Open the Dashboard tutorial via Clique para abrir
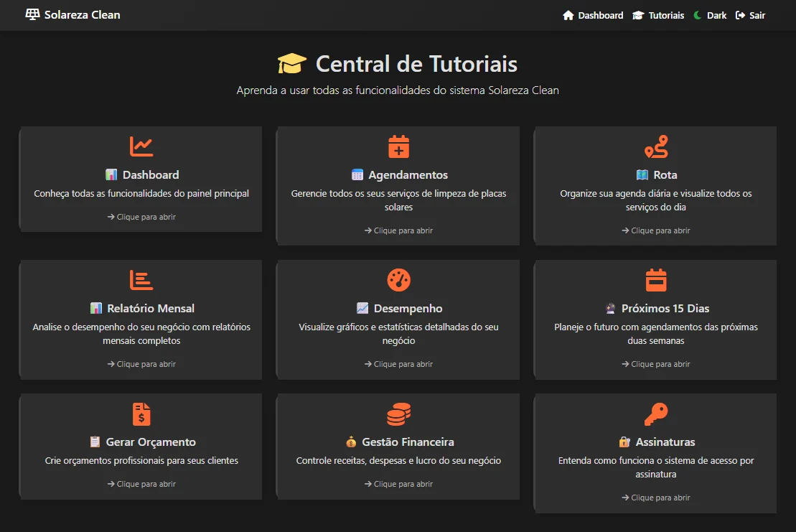This screenshot has height=532, width=796. [x=141, y=217]
